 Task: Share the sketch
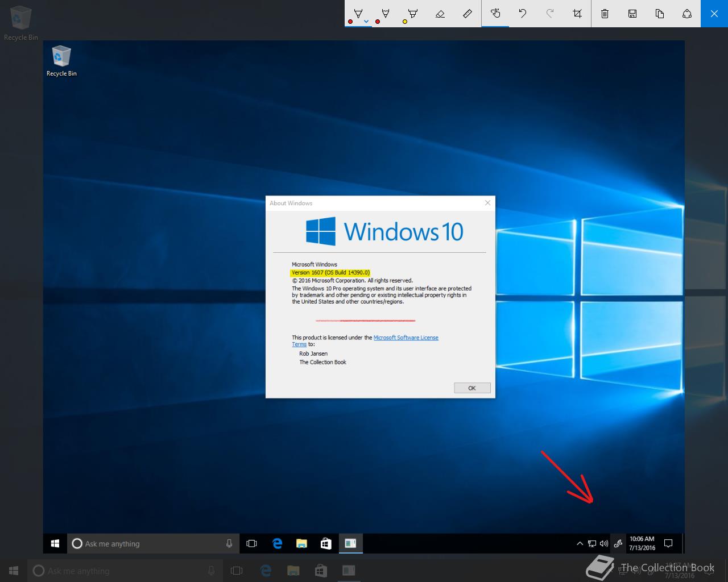click(x=687, y=13)
